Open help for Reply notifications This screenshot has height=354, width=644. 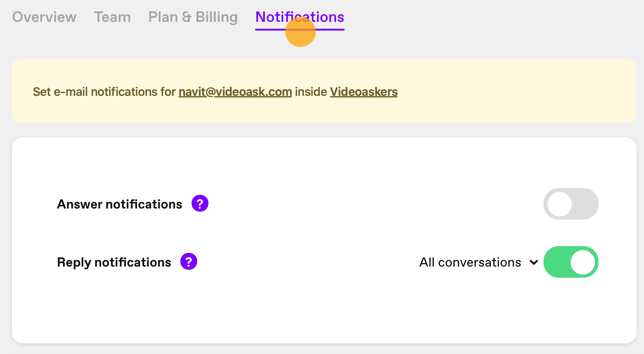click(189, 262)
